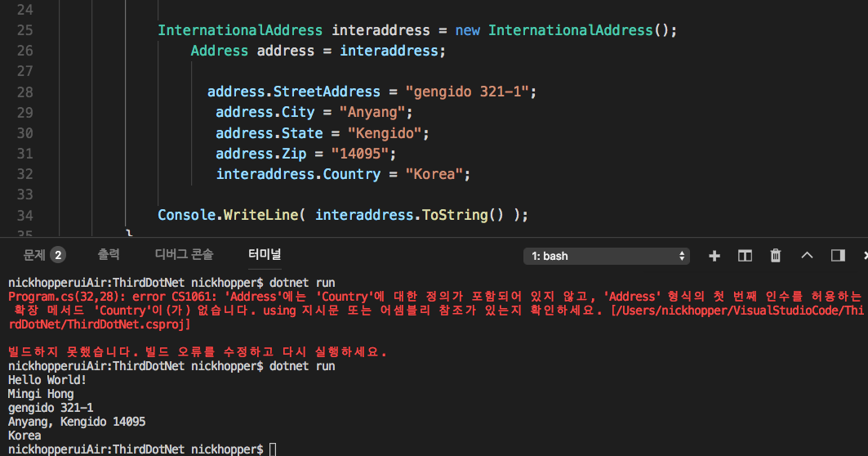Click 'address.StreetAddress' on line 28
This screenshot has height=456, width=868.
click(293, 92)
